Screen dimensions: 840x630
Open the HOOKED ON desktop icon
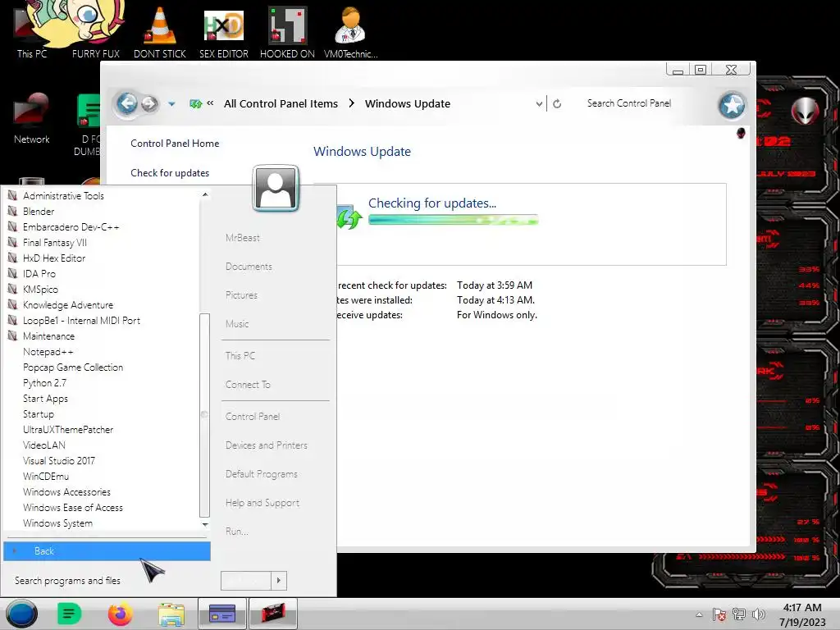click(x=287, y=32)
